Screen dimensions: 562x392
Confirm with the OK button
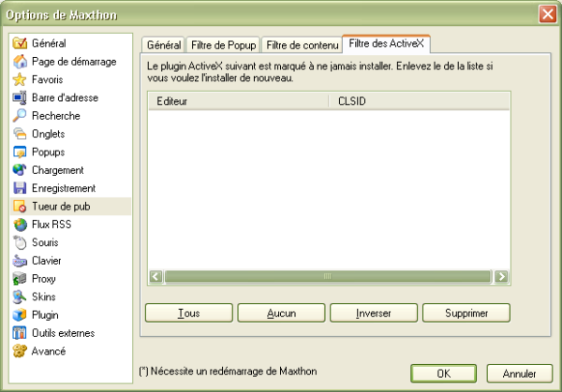click(x=443, y=373)
